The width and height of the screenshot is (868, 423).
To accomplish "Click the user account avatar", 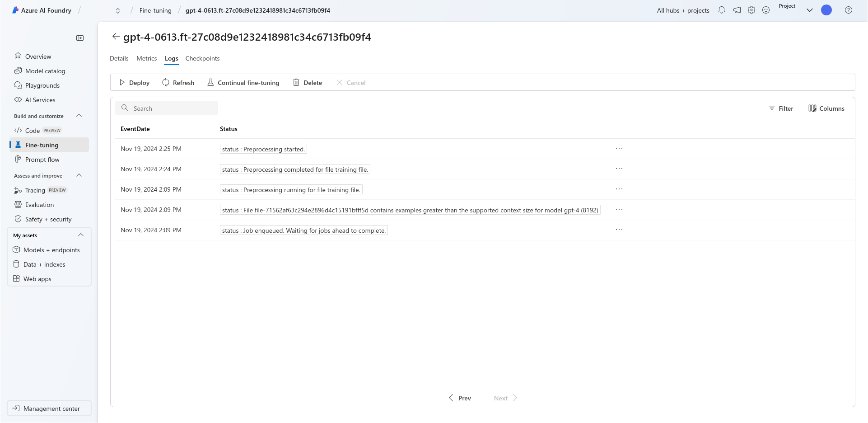I will pos(826,10).
